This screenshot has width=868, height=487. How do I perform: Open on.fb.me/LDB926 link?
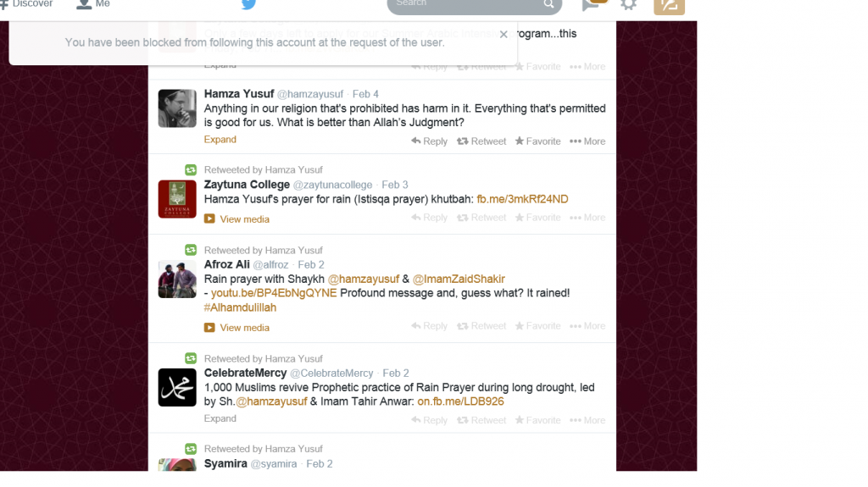[x=460, y=401]
